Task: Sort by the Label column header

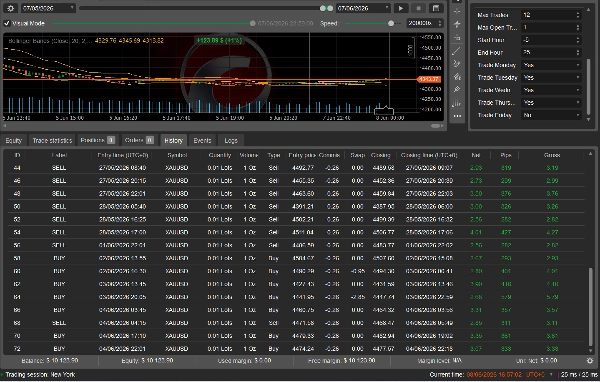Action: pos(59,155)
